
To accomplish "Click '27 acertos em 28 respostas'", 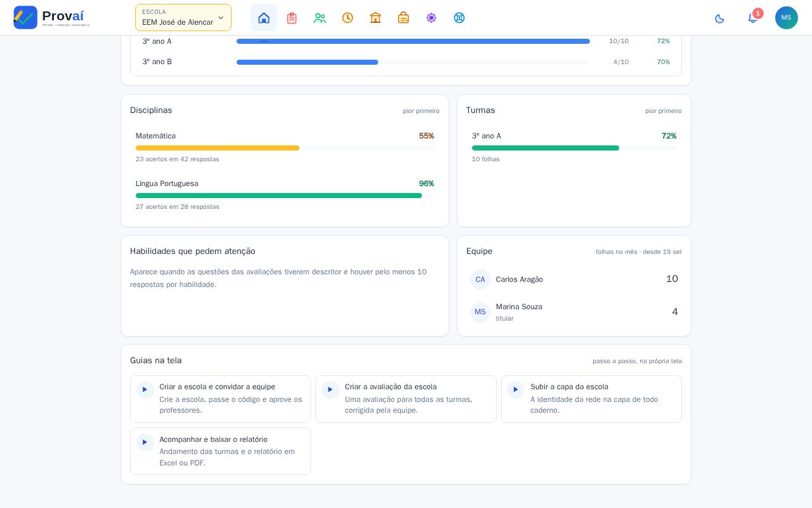I will (178, 207).
